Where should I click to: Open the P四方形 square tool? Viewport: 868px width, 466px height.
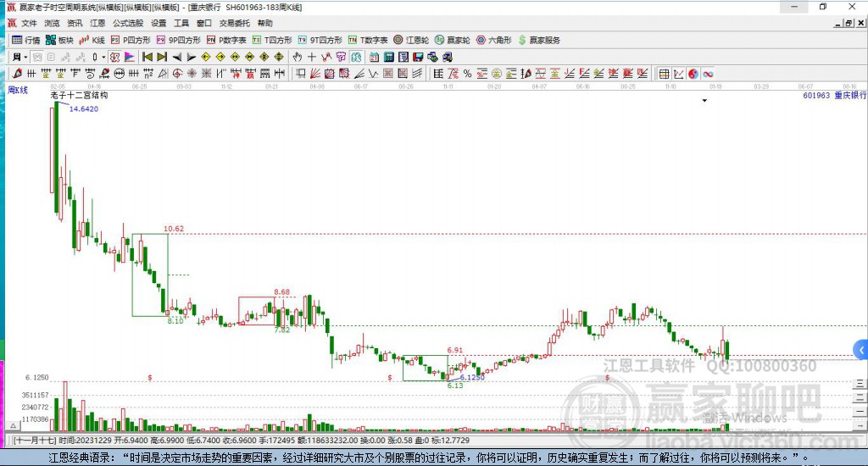point(131,40)
